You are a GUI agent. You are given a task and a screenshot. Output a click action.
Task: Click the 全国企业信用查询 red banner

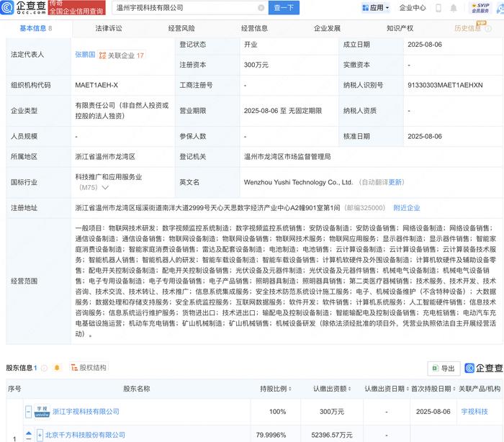click(x=76, y=8)
